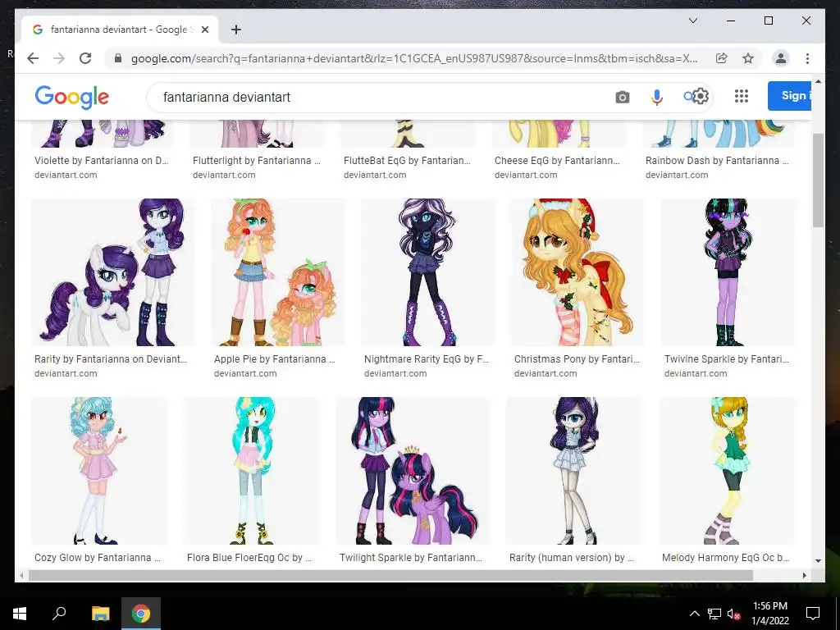Click 'Nightmare Rarity EqG by F...' caption
Screen dimensions: 840x630
tap(427, 359)
